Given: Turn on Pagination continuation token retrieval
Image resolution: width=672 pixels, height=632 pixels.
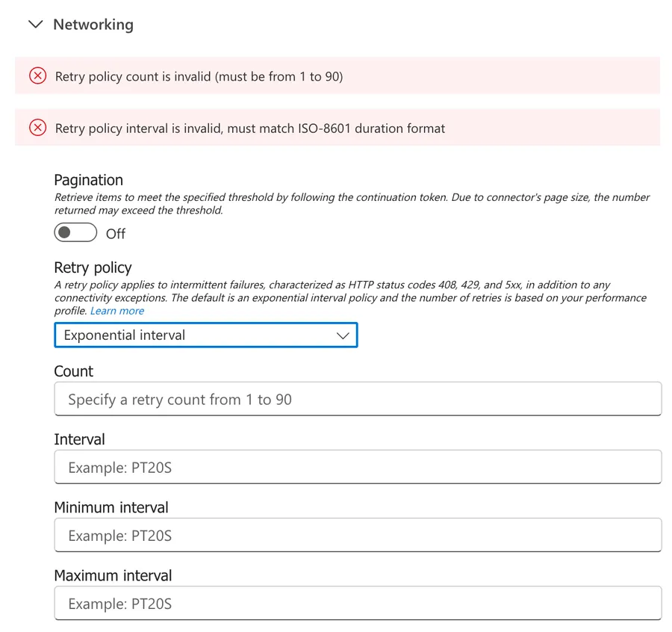Looking at the screenshot, I should tap(75, 233).
